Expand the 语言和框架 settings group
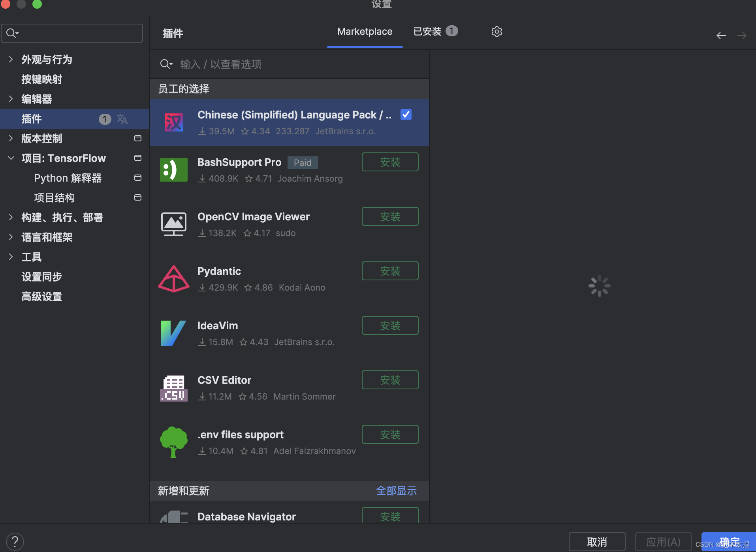Image resolution: width=756 pixels, height=552 pixels. coord(11,237)
